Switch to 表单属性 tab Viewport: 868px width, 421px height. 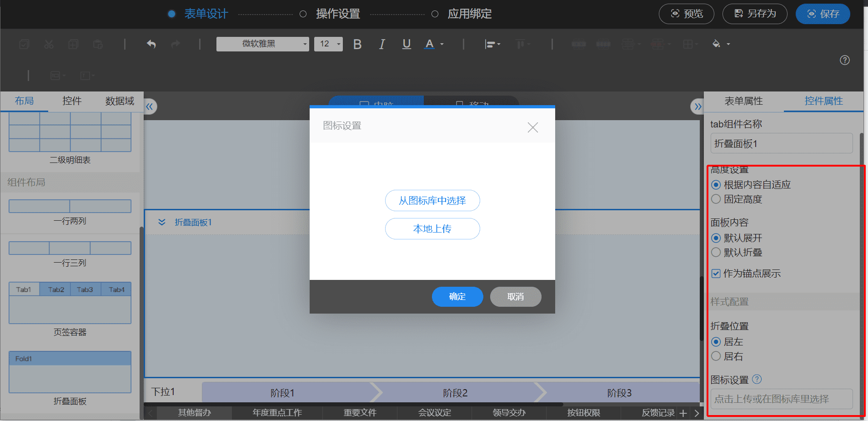coord(743,101)
